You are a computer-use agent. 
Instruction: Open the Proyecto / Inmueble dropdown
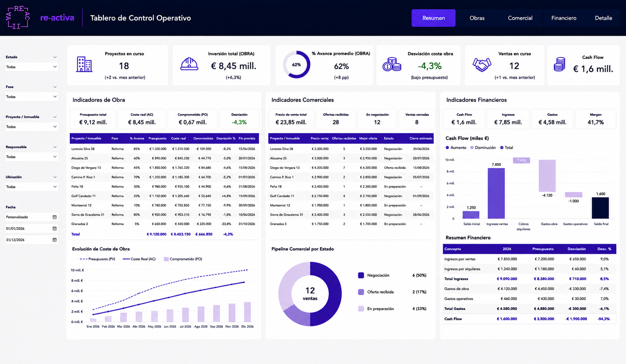click(x=32, y=127)
